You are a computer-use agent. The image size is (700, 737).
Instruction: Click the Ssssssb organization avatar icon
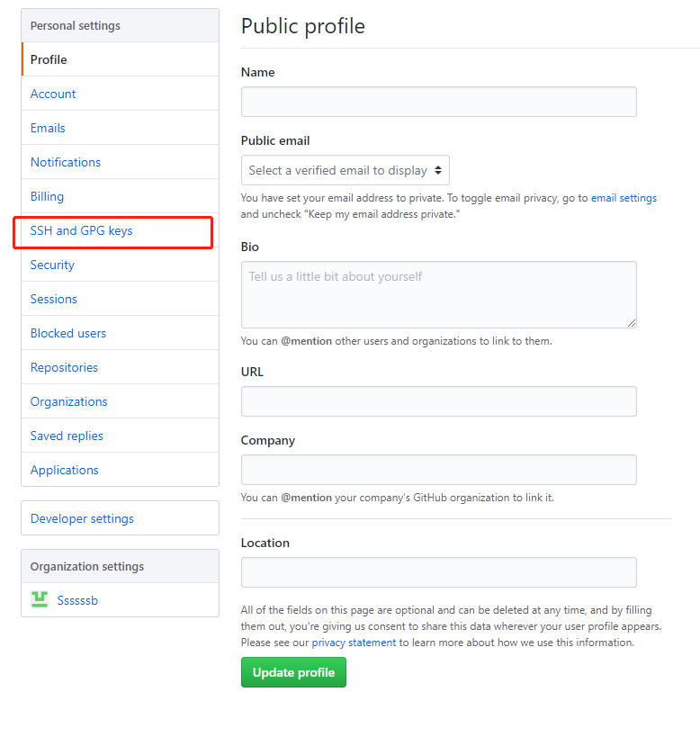[40, 599]
